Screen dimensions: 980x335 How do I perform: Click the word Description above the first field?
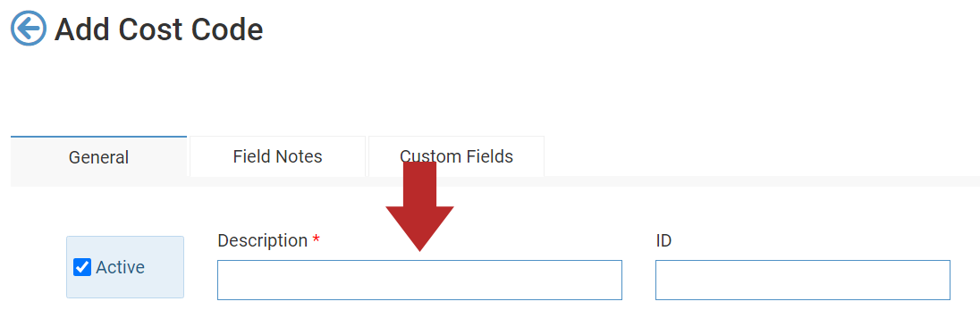(263, 240)
